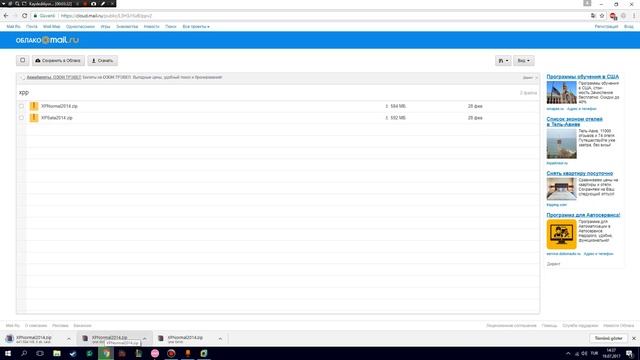Open Мой Мир in top navigation
This screenshot has width=640, height=360.
51,27
